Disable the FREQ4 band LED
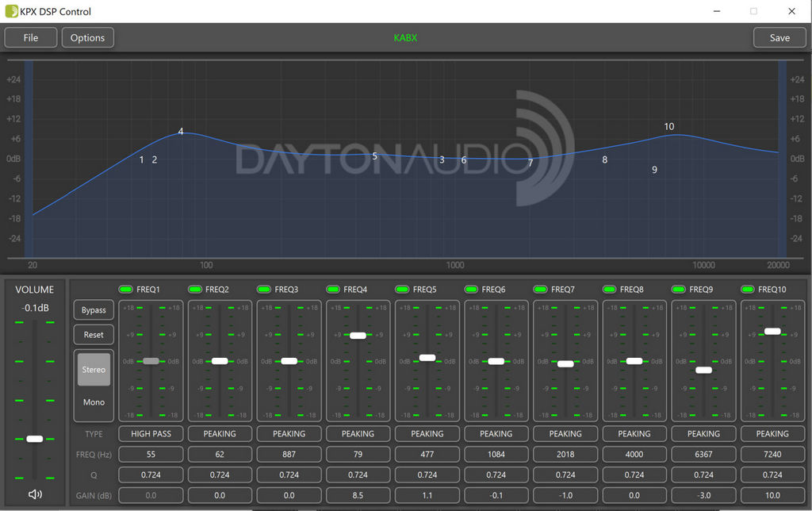812x511 pixels. 333,289
